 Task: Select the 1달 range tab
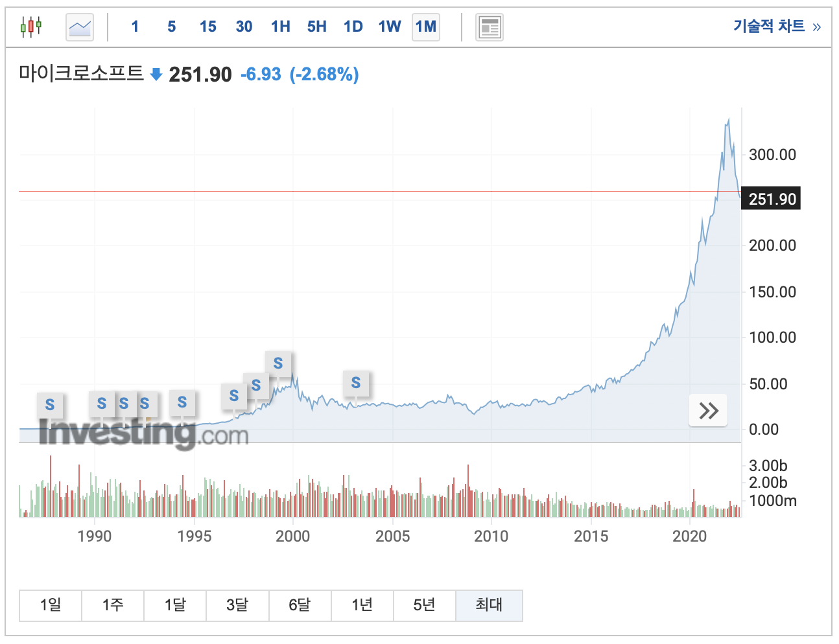[175, 605]
